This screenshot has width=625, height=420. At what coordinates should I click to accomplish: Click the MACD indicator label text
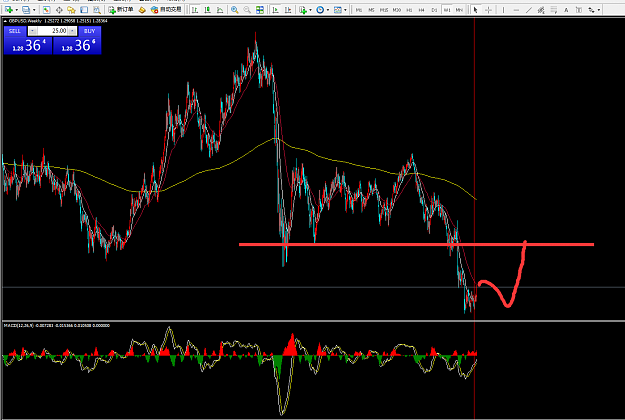point(57,326)
